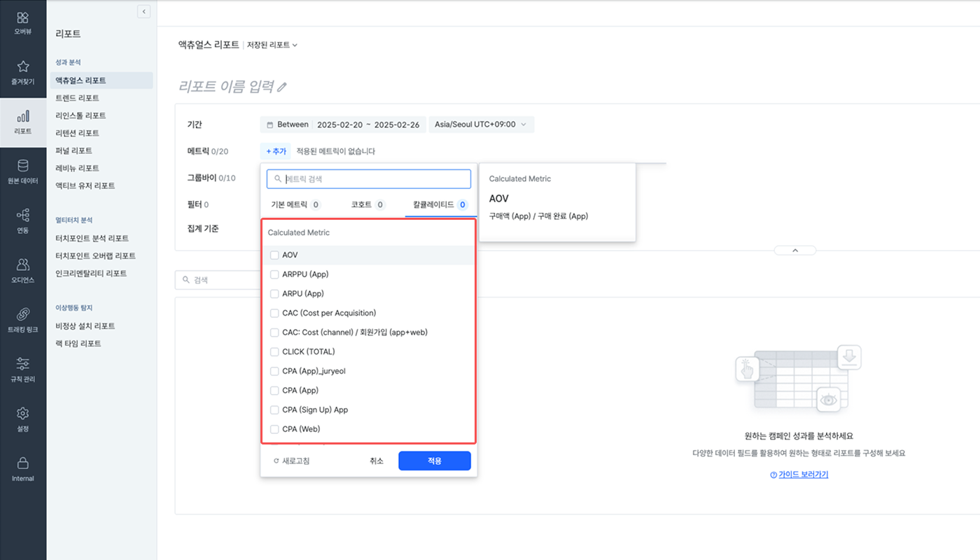
Task: Open the 저장된 리포트 dropdown
Action: [272, 45]
